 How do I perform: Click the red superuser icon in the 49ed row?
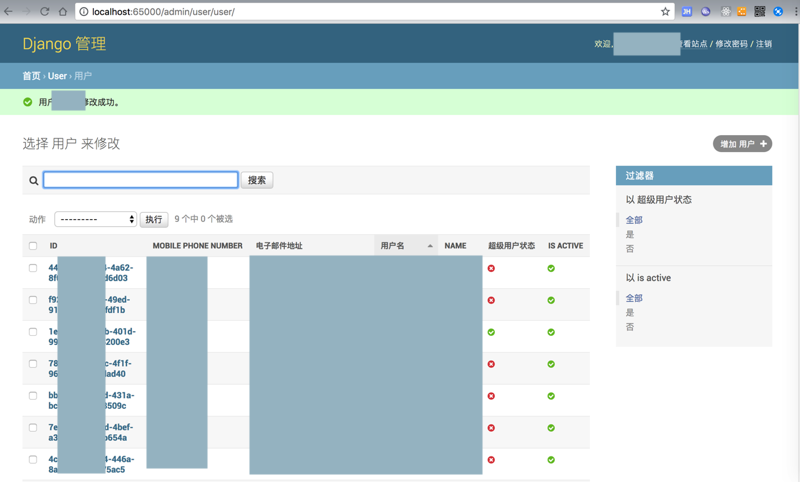(491, 300)
